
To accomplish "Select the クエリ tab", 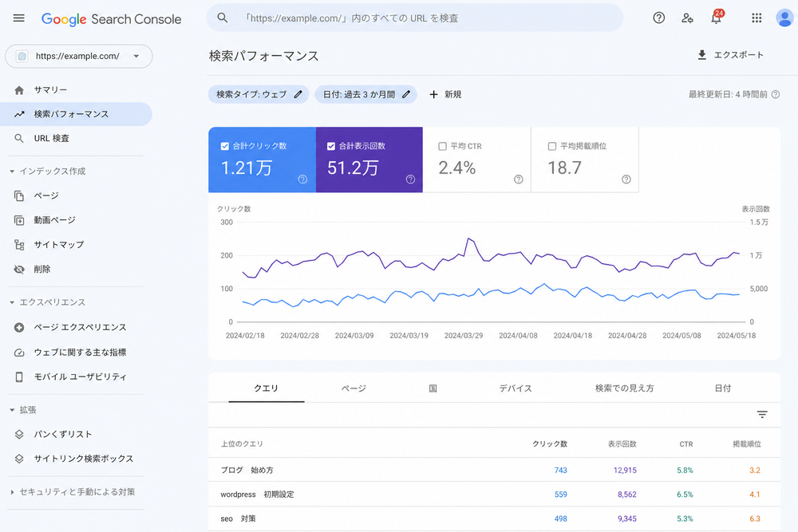I will point(267,388).
